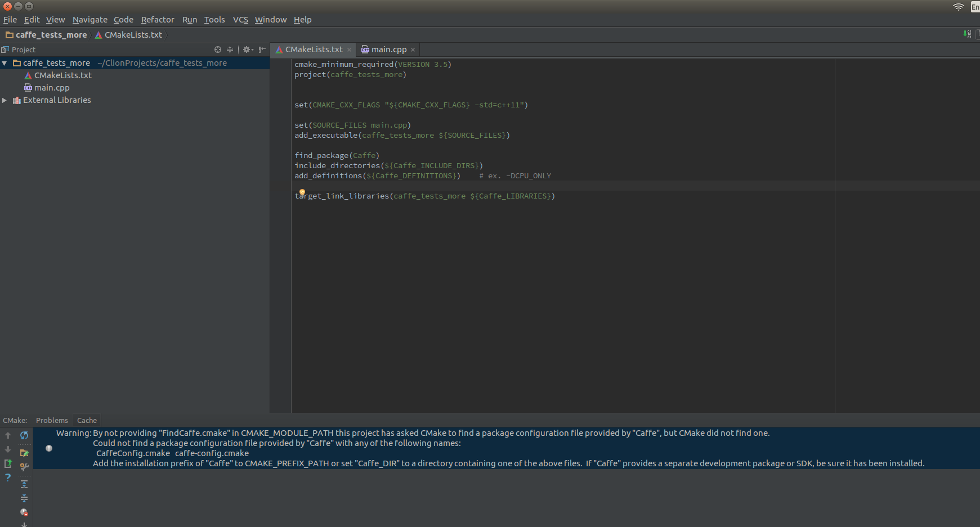Switch to the main.cpp editor tab
This screenshot has width=980, height=527.
coord(388,49)
